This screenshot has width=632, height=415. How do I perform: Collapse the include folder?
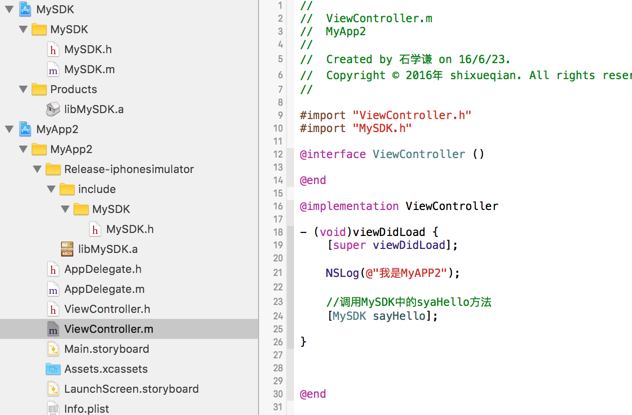(51, 189)
